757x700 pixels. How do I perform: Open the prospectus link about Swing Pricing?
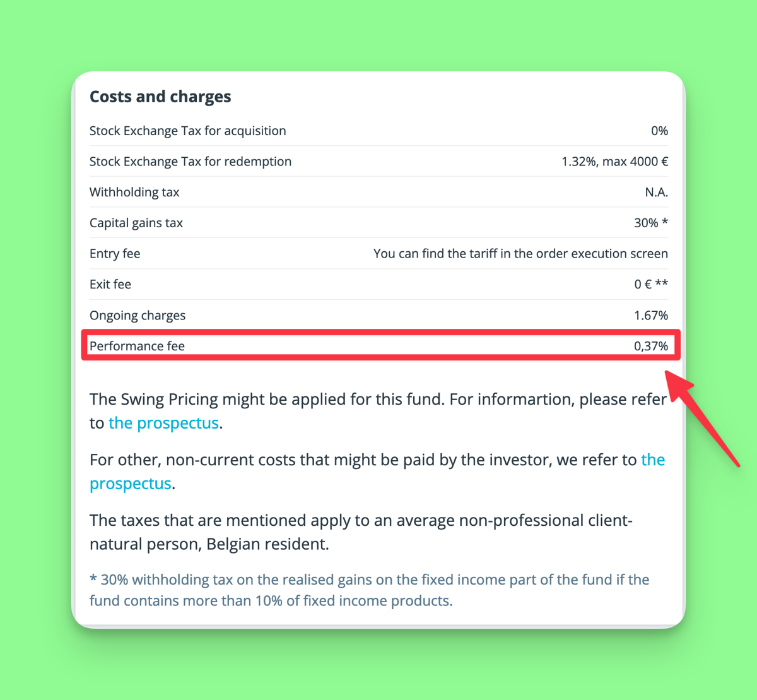click(x=163, y=423)
